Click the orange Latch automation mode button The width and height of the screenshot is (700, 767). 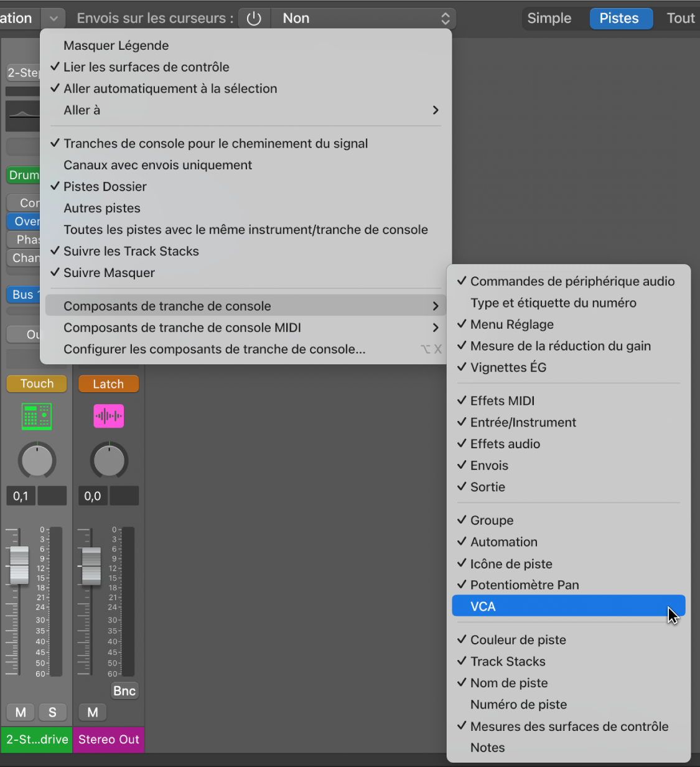point(108,383)
